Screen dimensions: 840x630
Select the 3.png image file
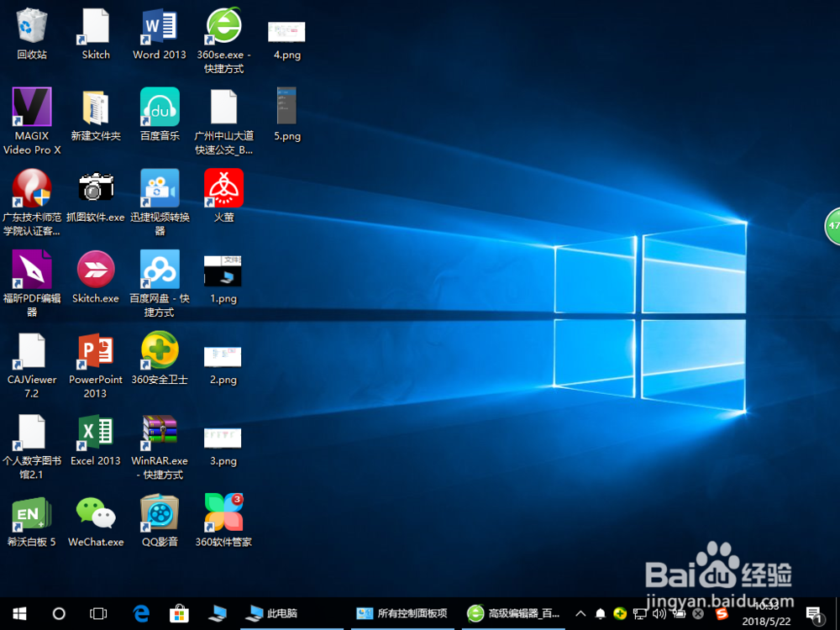223,447
